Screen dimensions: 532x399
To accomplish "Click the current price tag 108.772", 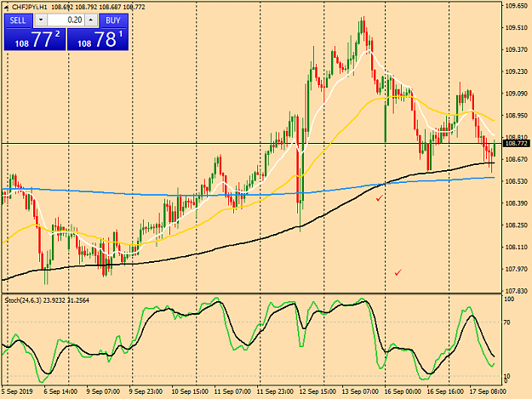I will point(516,144).
